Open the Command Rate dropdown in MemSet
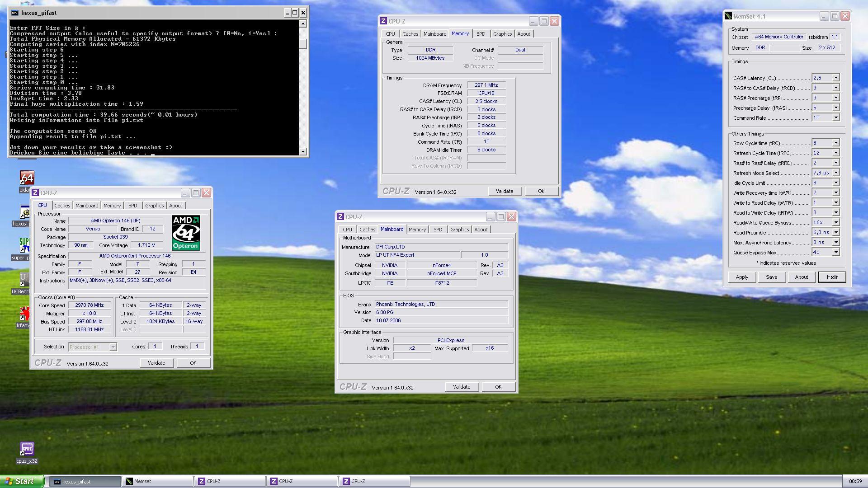The height and width of the screenshot is (488, 868). coord(836,117)
